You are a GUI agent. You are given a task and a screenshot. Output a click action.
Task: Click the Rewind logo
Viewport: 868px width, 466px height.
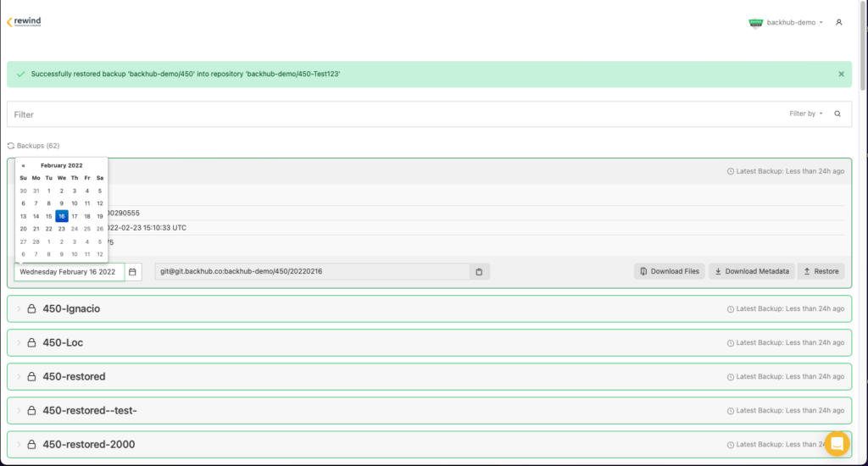[24, 21]
